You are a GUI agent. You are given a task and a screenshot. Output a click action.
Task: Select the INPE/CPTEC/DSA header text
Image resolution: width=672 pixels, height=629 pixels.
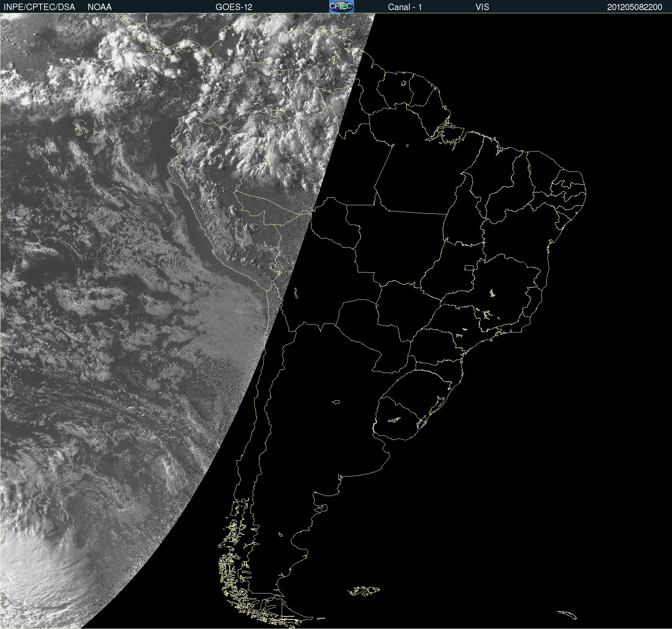tap(39, 7)
